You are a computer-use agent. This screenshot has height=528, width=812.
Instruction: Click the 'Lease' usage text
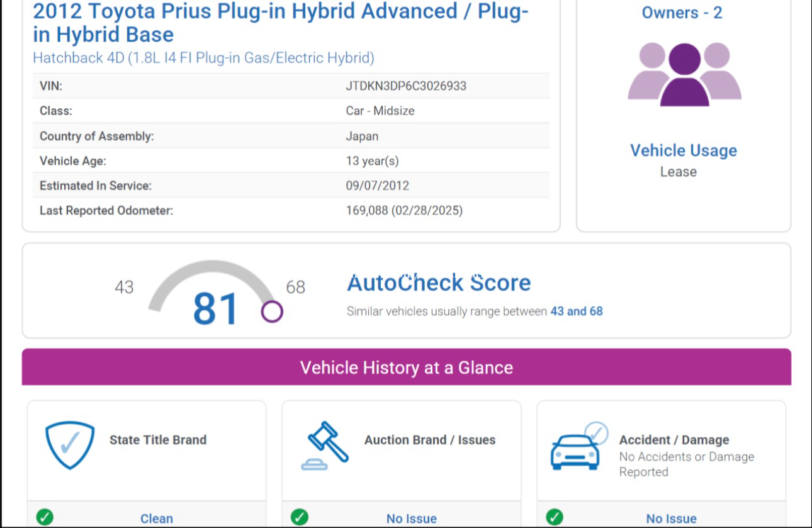(x=679, y=172)
